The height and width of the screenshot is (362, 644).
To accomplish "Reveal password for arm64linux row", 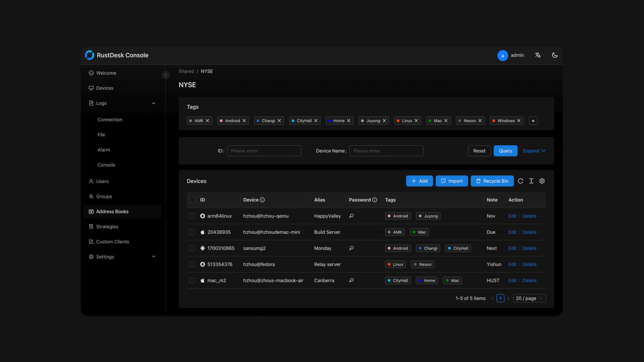I will (351, 216).
